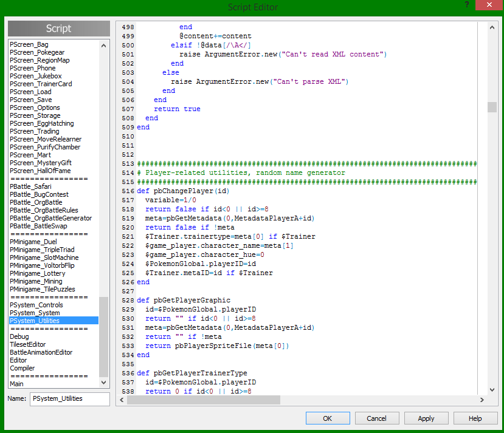Click the Cancel button

point(376,418)
